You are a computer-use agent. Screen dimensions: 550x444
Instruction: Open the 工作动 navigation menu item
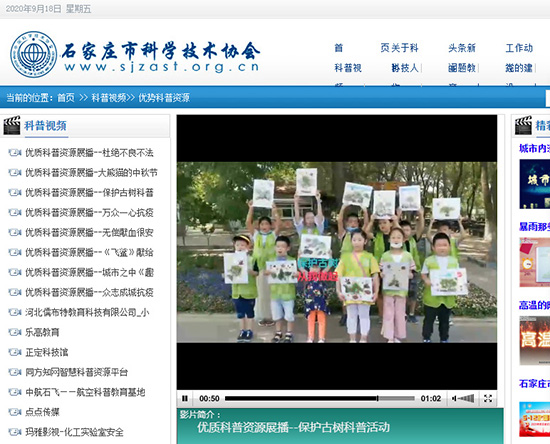(x=519, y=48)
